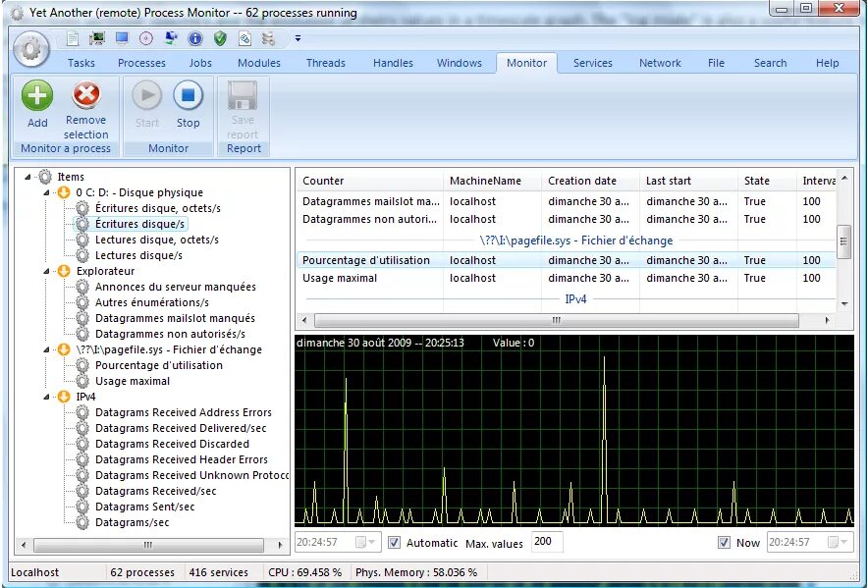868x588 pixels.
Task: Sort list by the Counter column header
Action: tap(370, 181)
